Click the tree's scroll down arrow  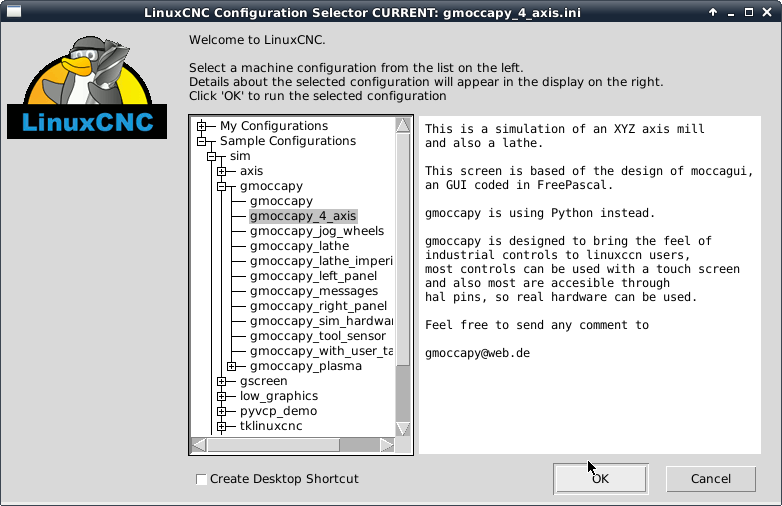coord(403,429)
